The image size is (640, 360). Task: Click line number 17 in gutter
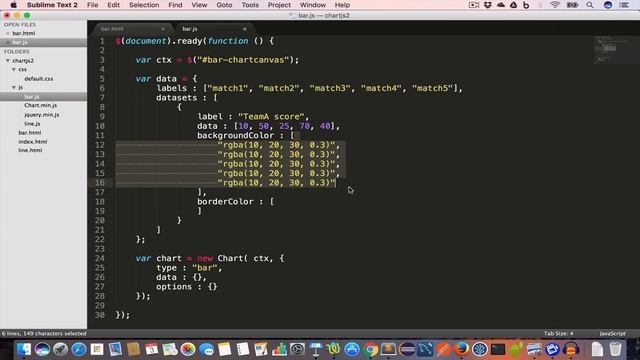click(x=100, y=192)
